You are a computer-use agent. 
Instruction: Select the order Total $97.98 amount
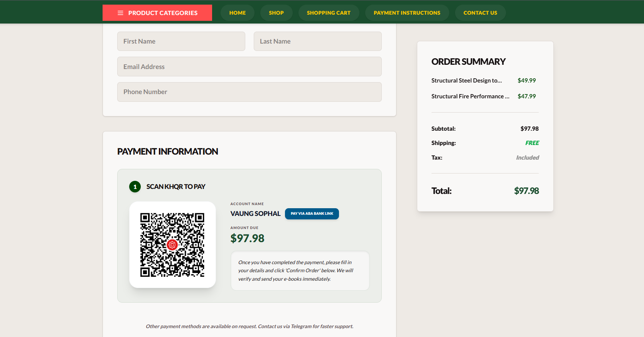tap(526, 191)
